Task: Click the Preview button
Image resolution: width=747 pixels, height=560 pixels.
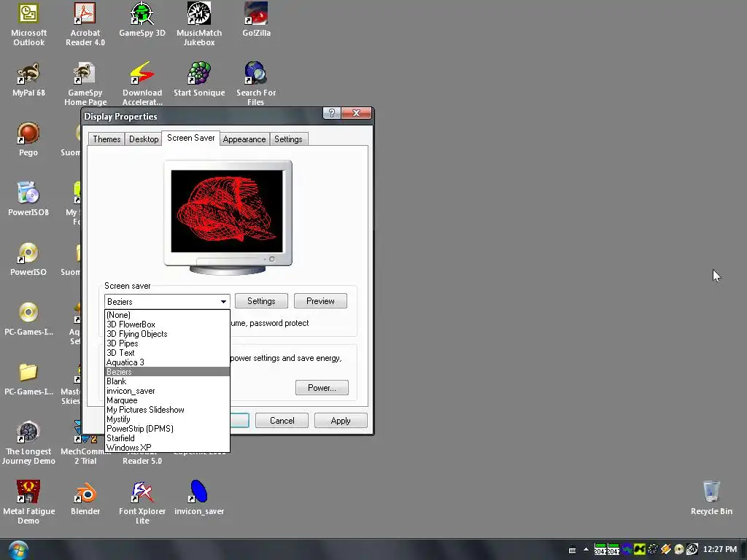Action: click(x=320, y=301)
